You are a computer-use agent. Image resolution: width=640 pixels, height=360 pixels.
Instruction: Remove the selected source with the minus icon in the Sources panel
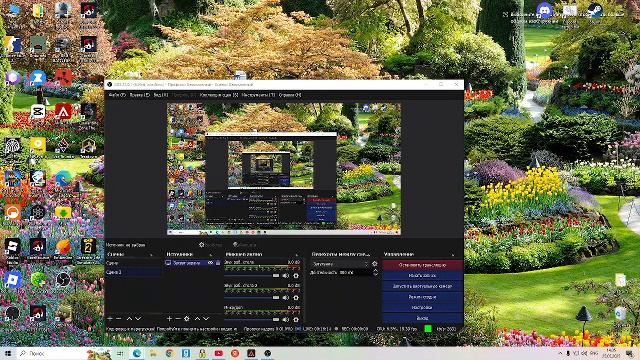(178, 319)
